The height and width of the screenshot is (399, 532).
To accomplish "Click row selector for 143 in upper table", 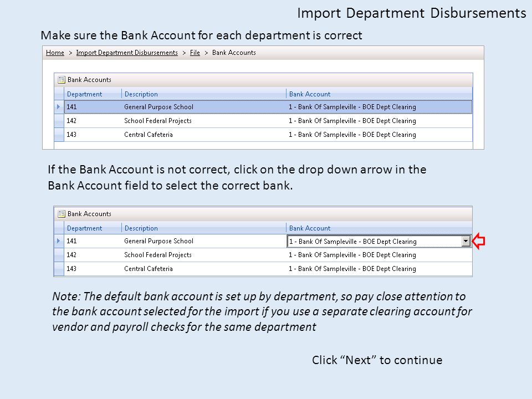I will (x=59, y=135).
